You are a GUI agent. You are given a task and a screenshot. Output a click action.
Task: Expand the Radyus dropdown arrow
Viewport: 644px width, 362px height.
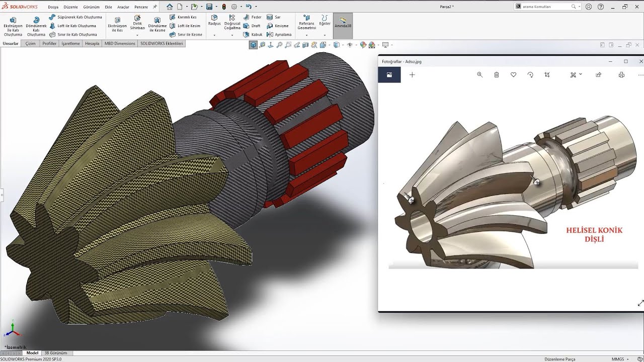(x=214, y=35)
